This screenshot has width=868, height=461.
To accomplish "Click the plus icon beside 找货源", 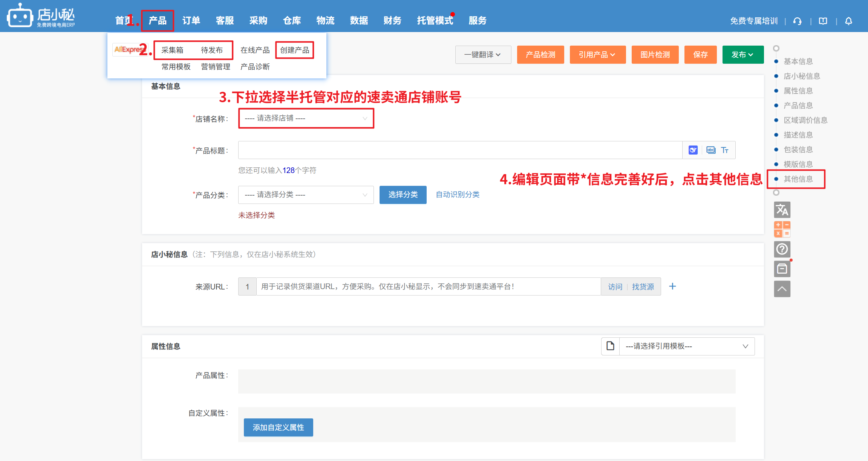I will point(672,286).
